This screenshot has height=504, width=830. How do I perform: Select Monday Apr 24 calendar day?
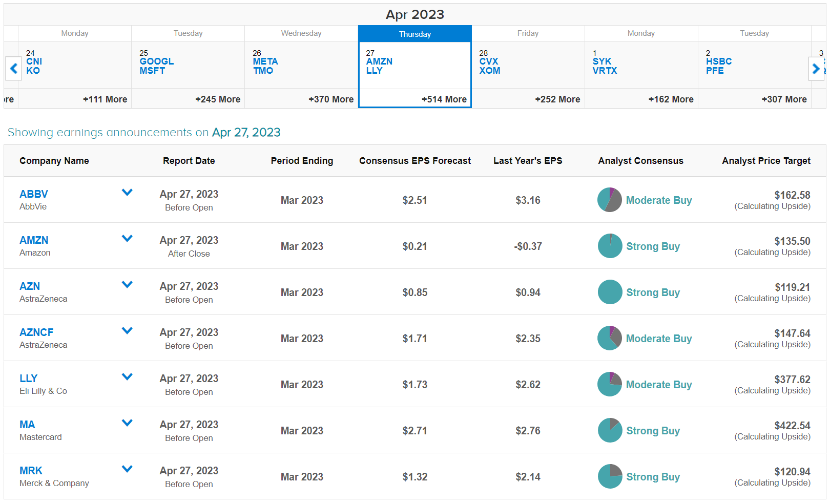click(75, 67)
